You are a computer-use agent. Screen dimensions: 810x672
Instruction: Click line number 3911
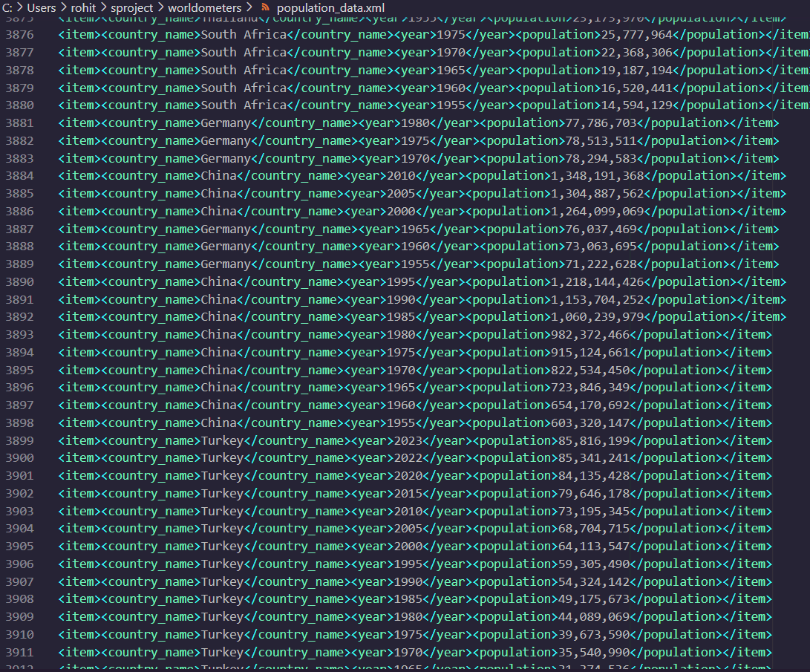(19, 653)
